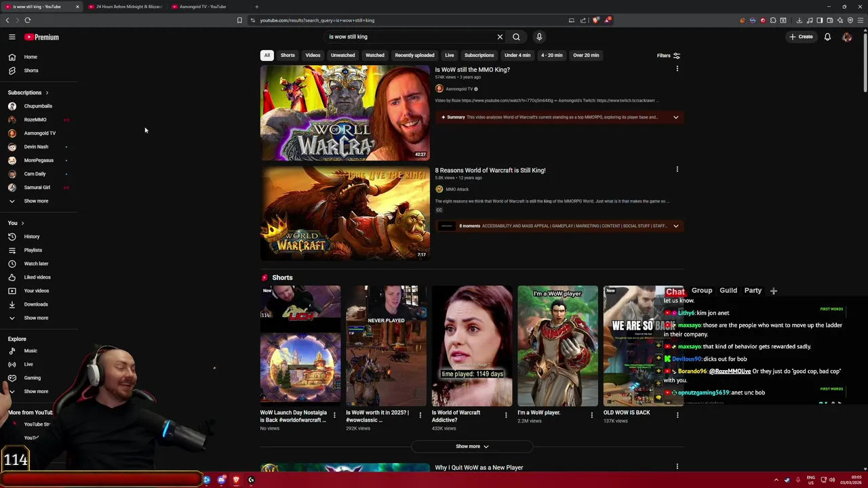868x488 pixels.
Task: Open Gaming under Explore
Action: pos(32,378)
